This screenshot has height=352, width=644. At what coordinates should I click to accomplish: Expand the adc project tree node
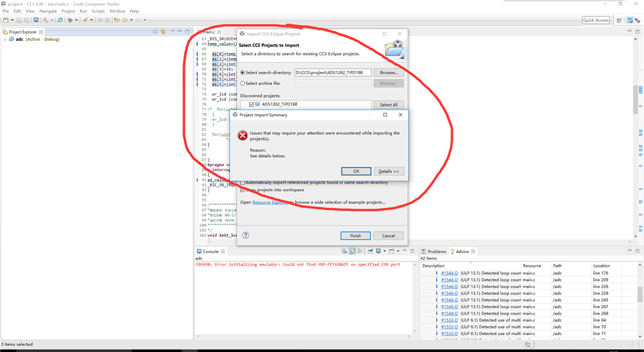[x=5, y=40]
